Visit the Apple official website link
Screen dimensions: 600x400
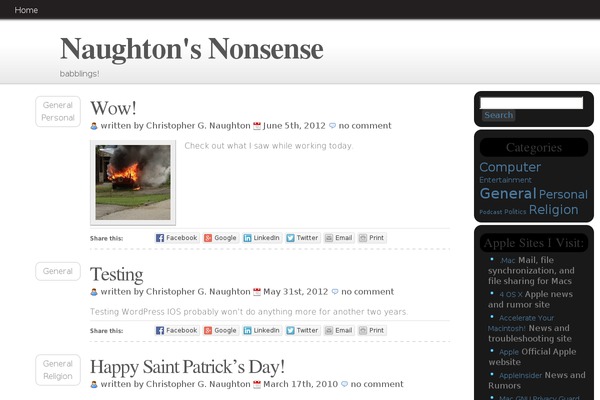509,352
